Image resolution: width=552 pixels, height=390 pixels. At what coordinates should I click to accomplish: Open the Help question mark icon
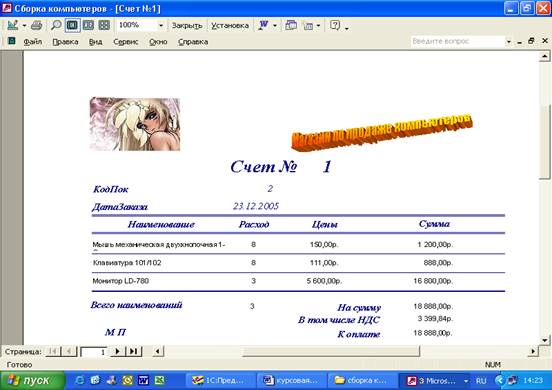click(335, 25)
